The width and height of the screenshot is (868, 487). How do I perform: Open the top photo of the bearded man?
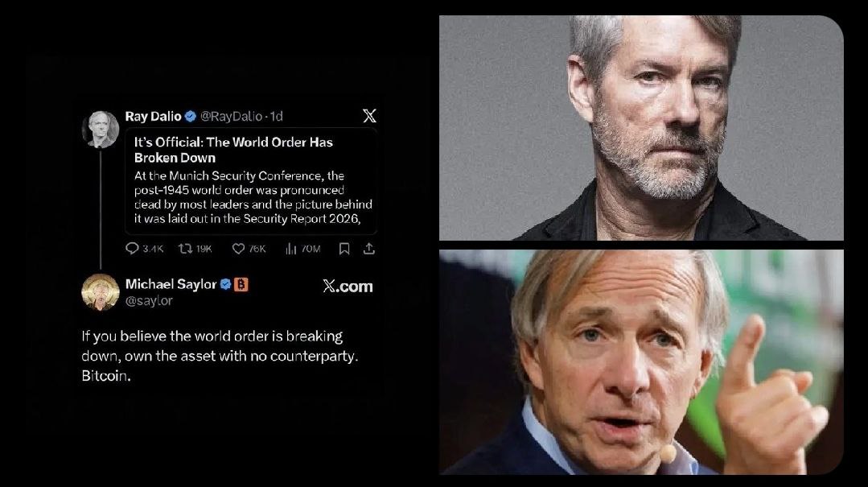[641, 127]
